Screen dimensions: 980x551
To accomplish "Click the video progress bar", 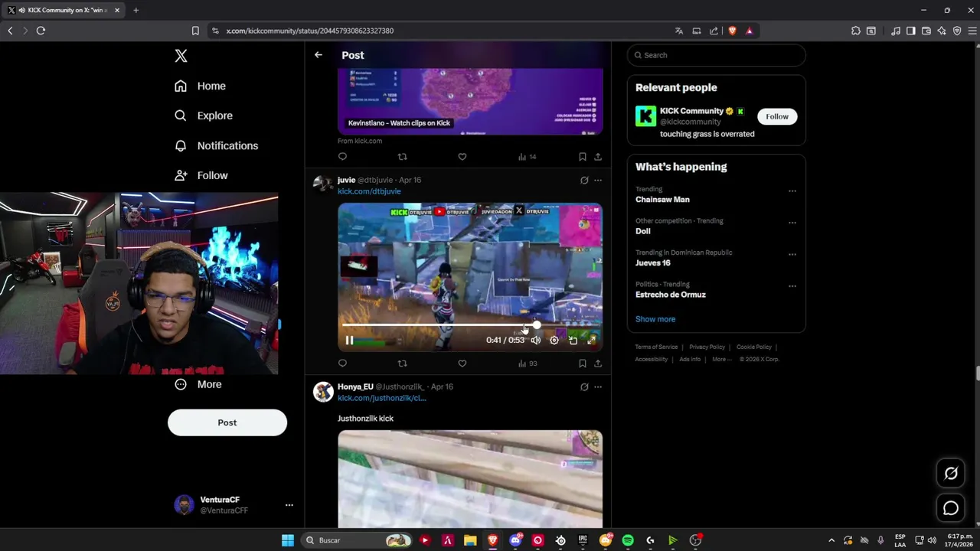I will pyautogui.click(x=470, y=325).
